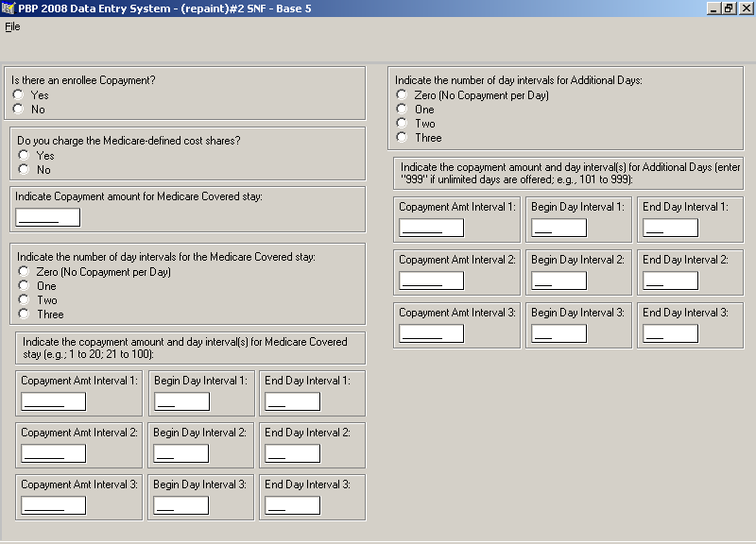Click Additional Days Begin Day Interval 2 field
The width and height of the screenshot is (756, 544).
coord(559,280)
